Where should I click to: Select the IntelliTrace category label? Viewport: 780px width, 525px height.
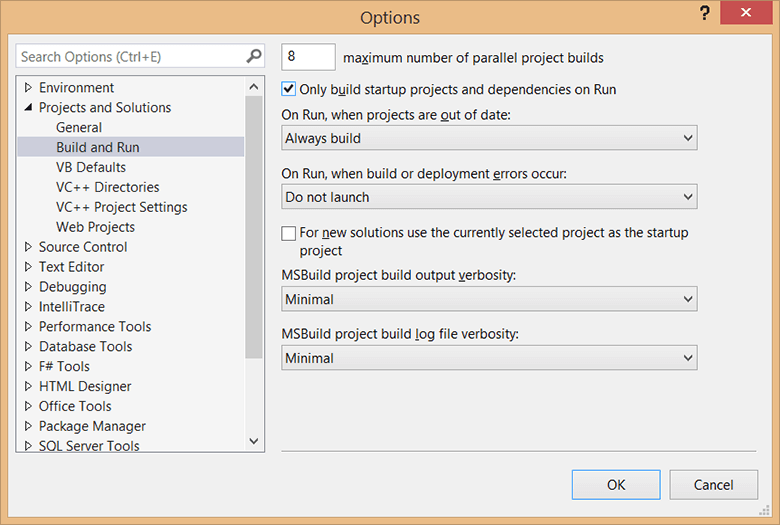[72, 307]
